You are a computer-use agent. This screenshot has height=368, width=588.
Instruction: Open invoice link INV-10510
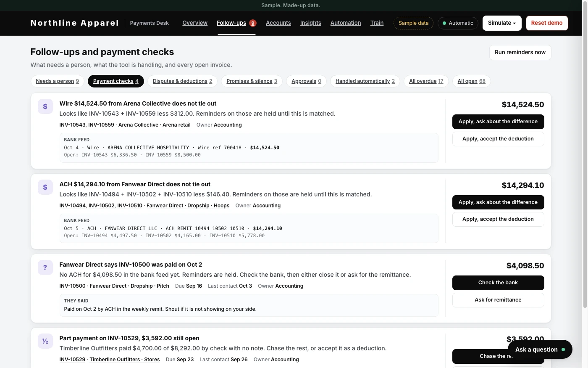[x=130, y=206]
